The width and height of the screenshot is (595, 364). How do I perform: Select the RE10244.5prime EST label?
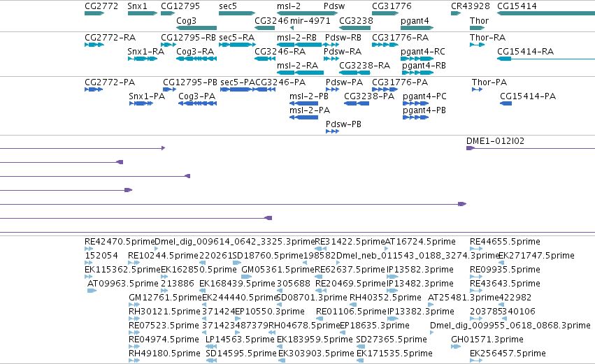(163, 256)
